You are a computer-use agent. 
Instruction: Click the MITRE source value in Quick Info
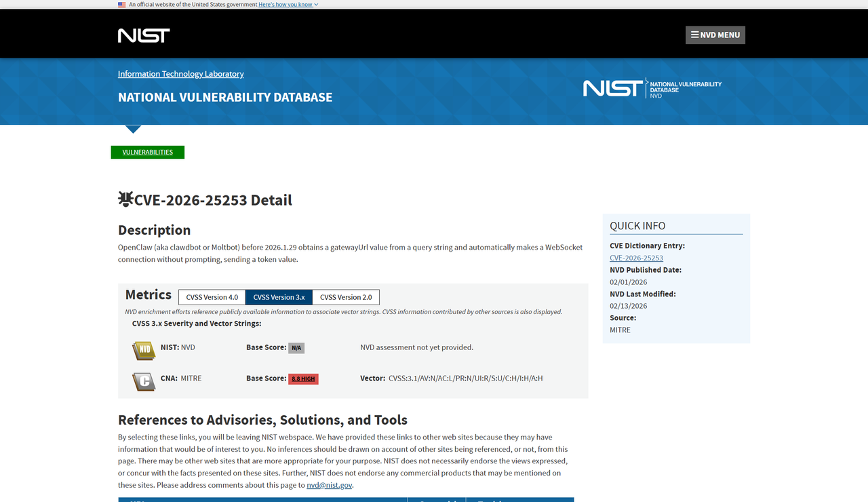pos(620,330)
